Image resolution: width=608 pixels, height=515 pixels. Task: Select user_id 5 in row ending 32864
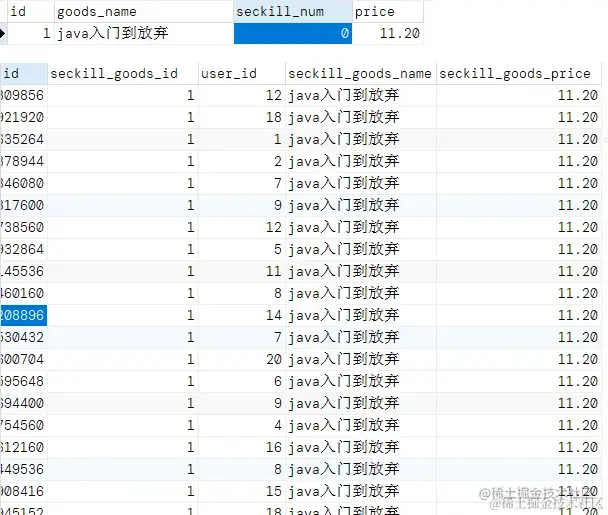point(242,249)
